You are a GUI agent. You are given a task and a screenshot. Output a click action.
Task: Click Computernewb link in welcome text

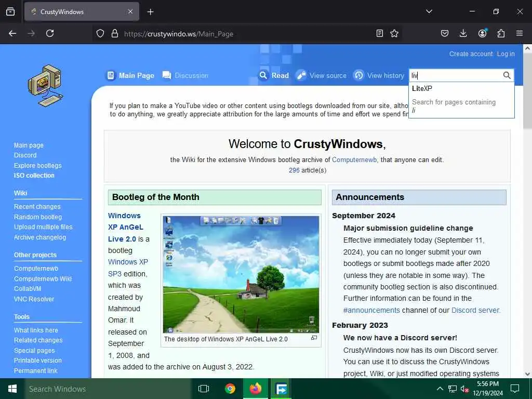[354, 160]
